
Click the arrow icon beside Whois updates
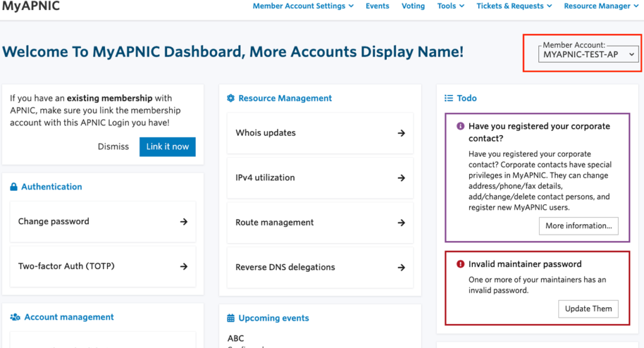coord(401,133)
